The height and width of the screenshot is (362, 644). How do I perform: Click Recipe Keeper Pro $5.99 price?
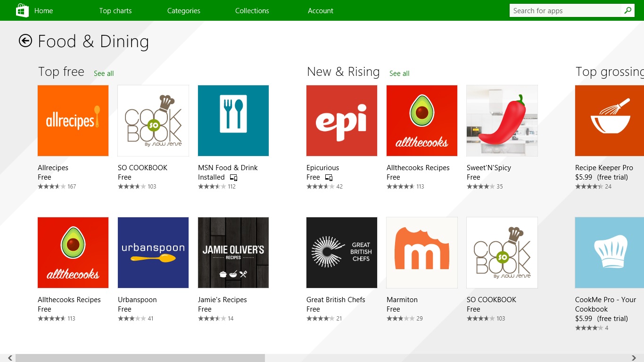coord(584,177)
